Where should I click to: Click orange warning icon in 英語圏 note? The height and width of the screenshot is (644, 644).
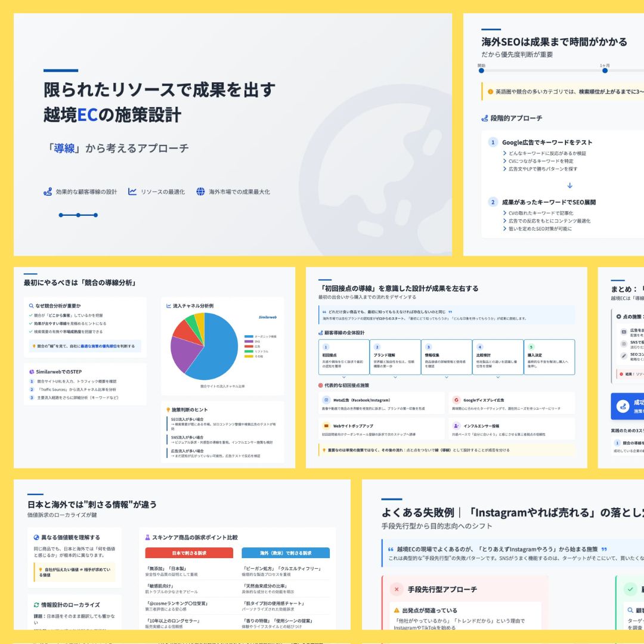tap(490, 92)
